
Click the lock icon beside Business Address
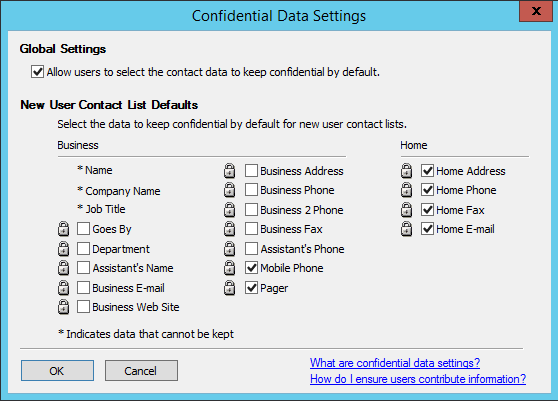pos(230,171)
